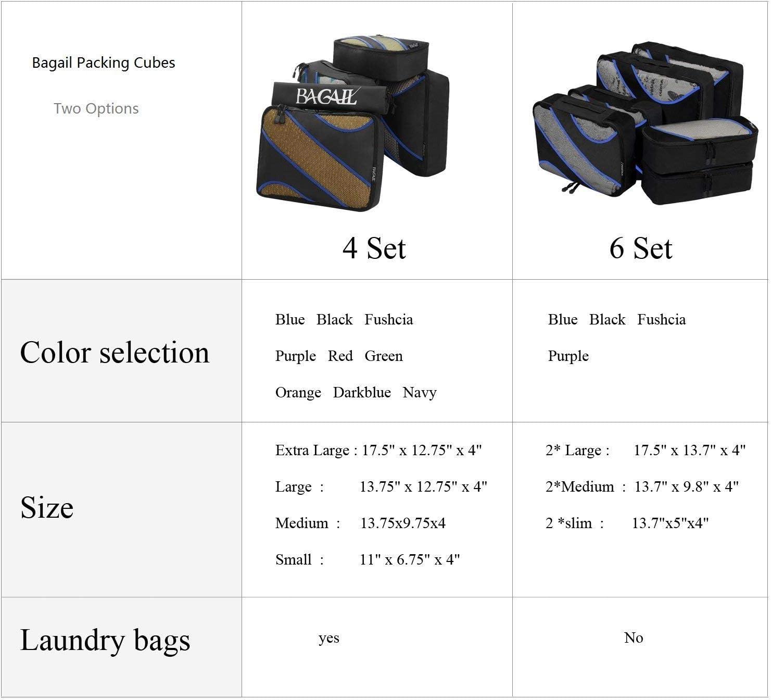Choose Red in the 4 Set colors
Image resolution: width=771 pixels, height=700 pixels.
340,356
